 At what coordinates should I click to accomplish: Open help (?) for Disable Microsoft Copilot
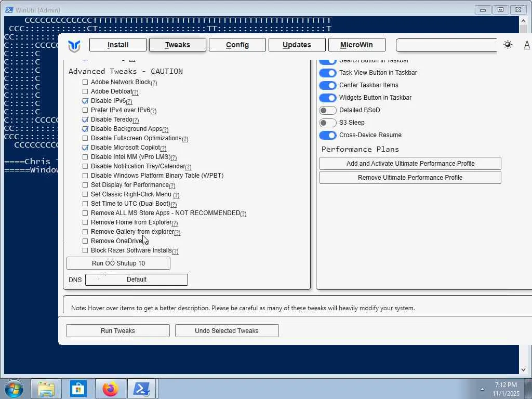point(163,148)
